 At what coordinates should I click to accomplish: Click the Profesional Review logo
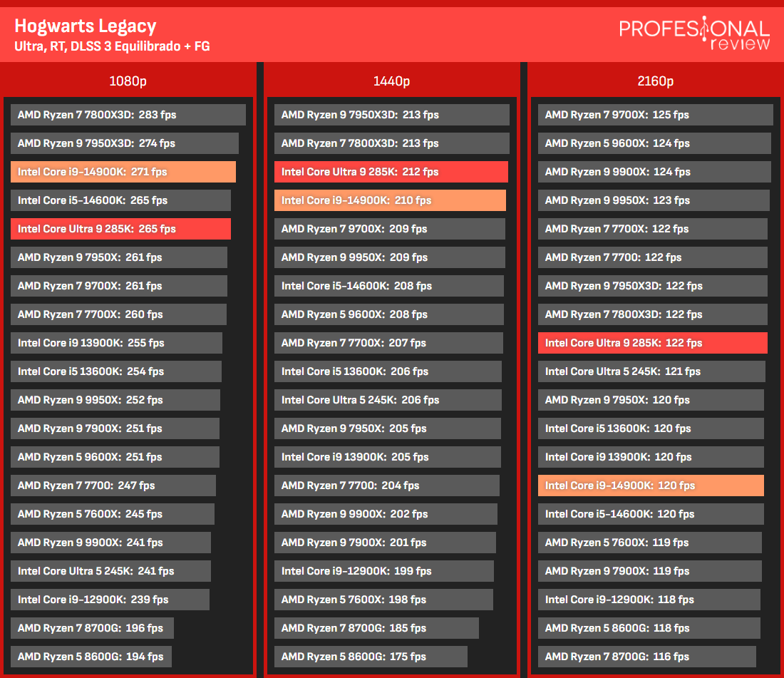point(694,33)
